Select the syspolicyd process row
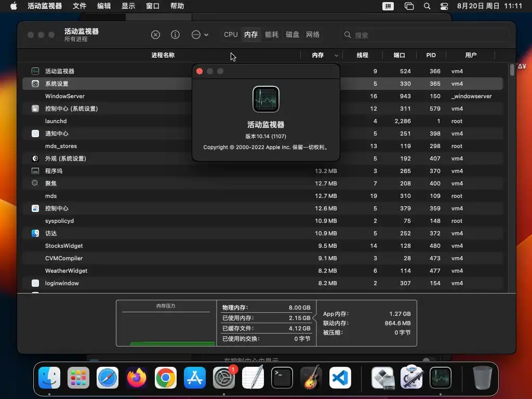The width and height of the screenshot is (532, 399). click(x=262, y=221)
